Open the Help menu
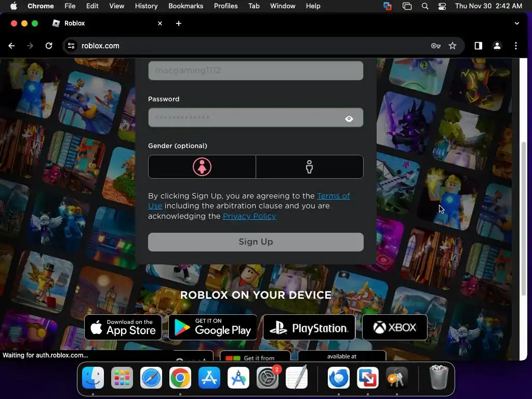The height and width of the screenshot is (399, 532). click(313, 6)
